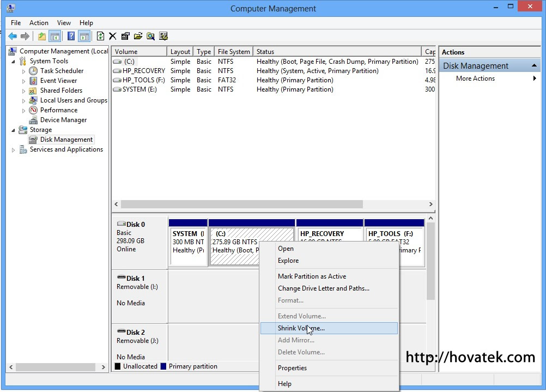This screenshot has height=392, width=546.
Task: Click the Open folder toolbar icon
Action: tap(138, 36)
